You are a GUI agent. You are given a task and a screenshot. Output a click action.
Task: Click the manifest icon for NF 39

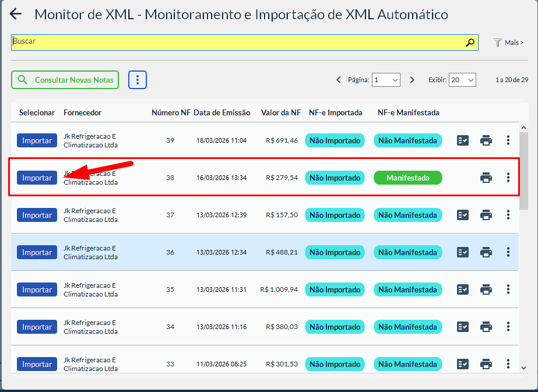pos(463,140)
